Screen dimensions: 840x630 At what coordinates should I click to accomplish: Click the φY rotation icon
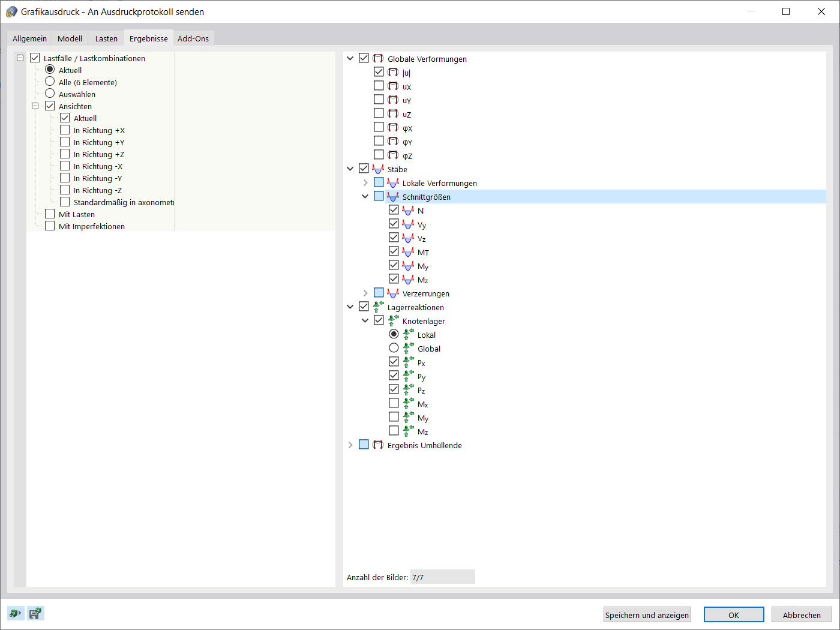(x=393, y=141)
